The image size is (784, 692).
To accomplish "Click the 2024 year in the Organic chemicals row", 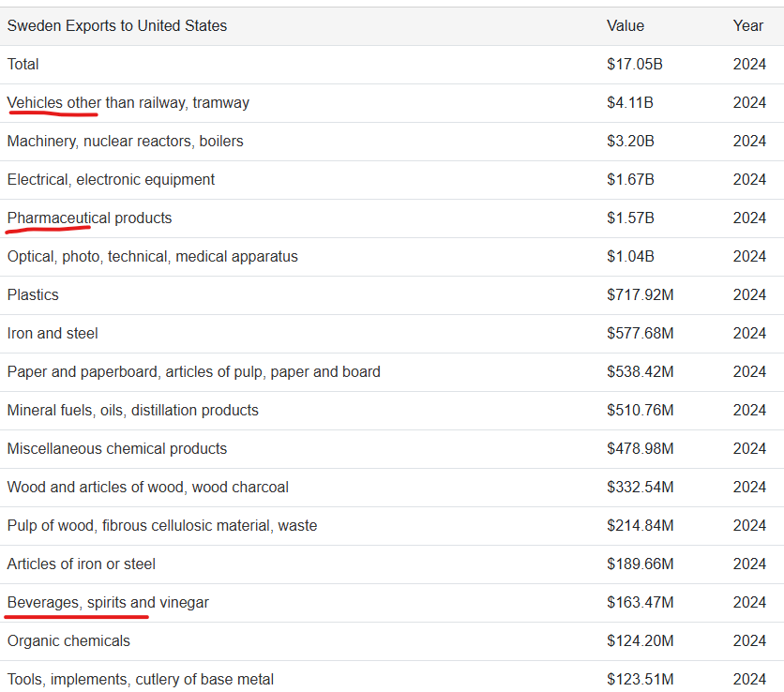I will 749,641.
